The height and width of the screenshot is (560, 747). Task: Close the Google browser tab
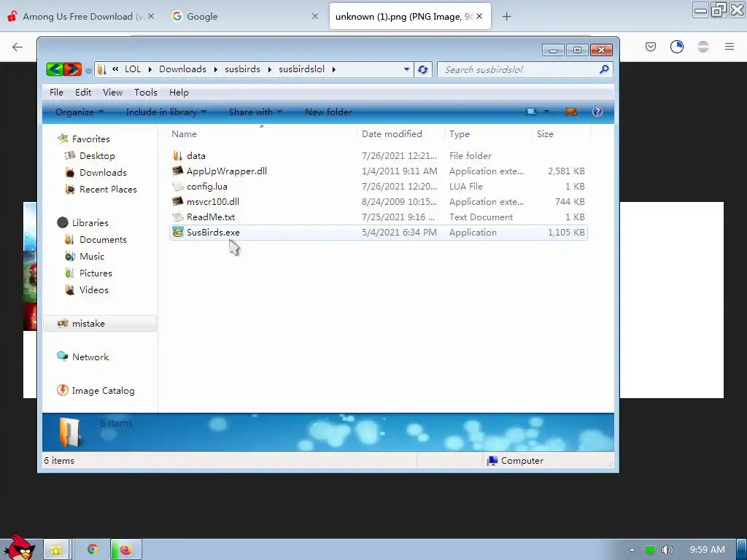point(315,16)
